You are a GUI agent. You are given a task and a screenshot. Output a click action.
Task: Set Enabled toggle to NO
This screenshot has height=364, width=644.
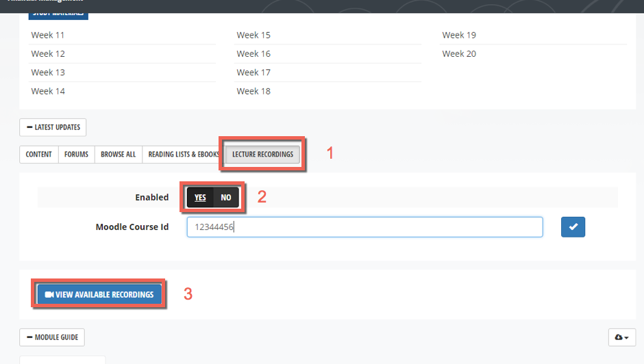(226, 198)
